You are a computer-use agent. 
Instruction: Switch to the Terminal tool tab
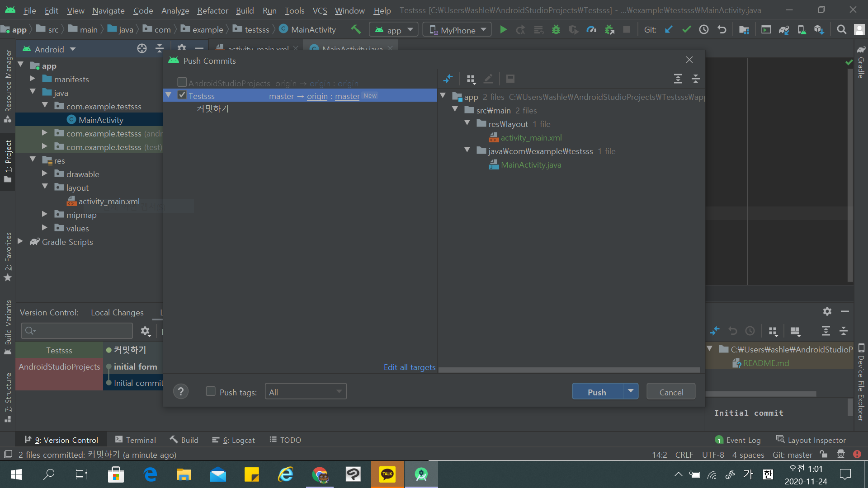tap(136, 440)
